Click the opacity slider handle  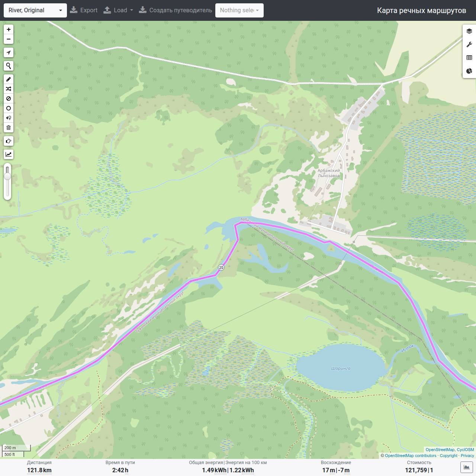point(7,177)
